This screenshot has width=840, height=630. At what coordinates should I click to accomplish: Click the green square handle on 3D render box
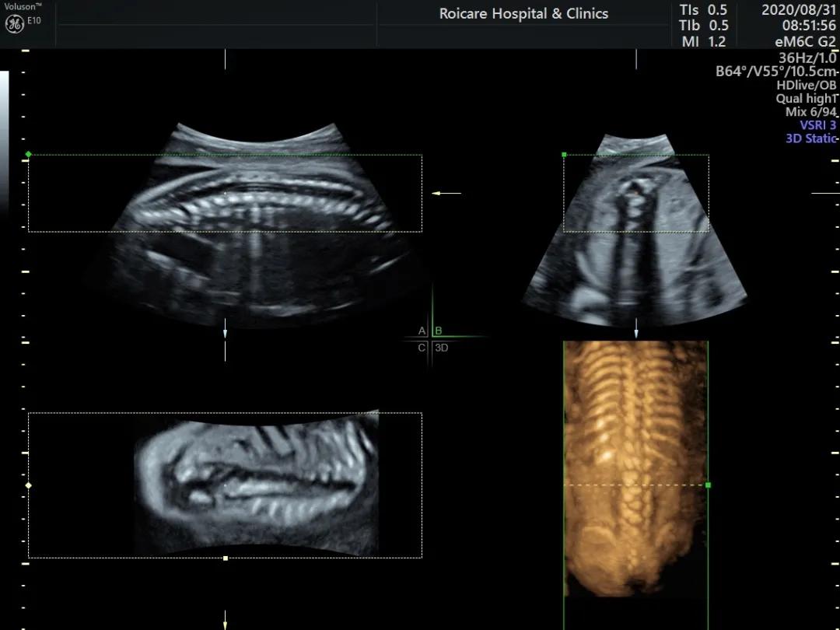coord(708,485)
